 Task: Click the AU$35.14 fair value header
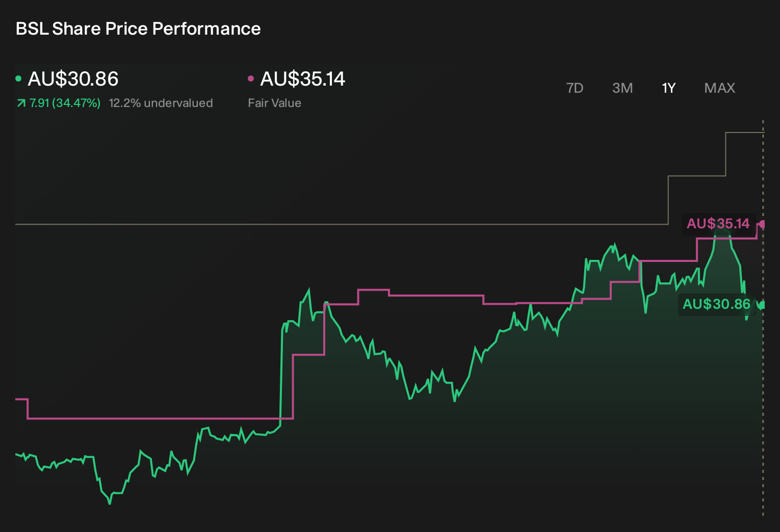[303, 79]
